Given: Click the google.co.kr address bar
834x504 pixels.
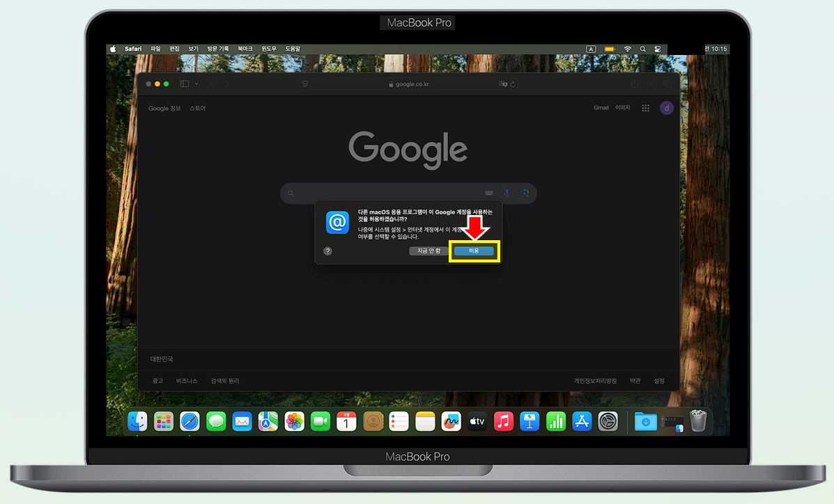Looking at the screenshot, I should coord(408,84).
